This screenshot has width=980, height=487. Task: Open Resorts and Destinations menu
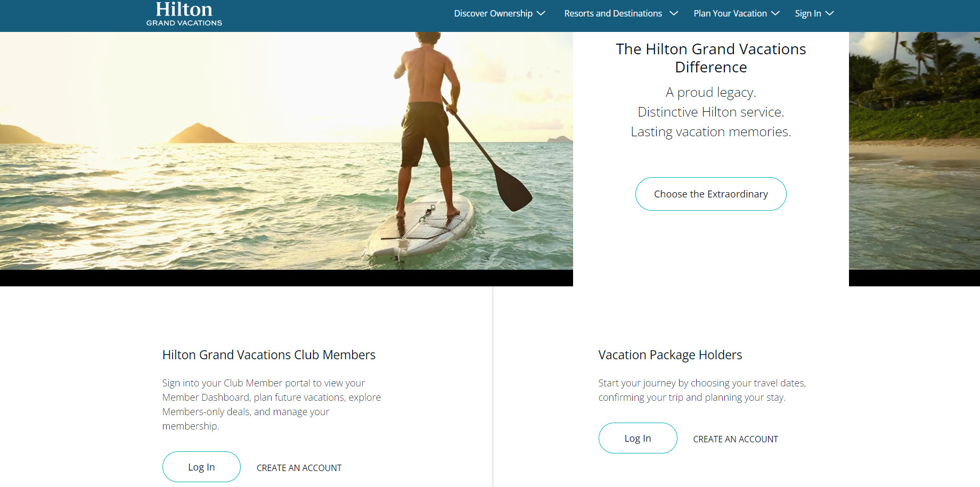613,13
